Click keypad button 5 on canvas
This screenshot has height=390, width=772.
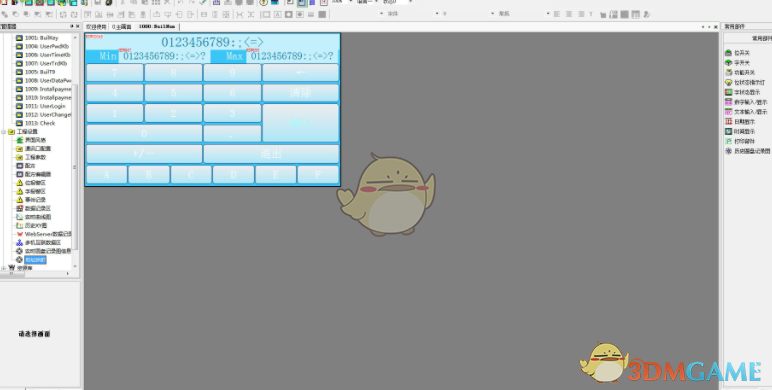(x=173, y=93)
